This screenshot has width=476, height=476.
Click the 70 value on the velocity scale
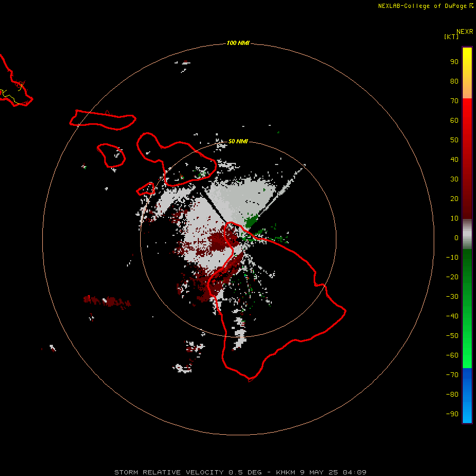click(454, 101)
